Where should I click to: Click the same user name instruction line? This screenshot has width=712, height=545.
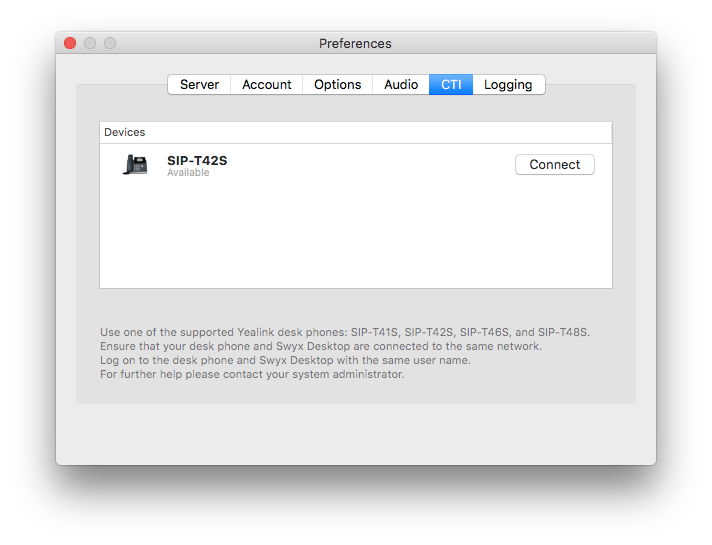point(285,361)
